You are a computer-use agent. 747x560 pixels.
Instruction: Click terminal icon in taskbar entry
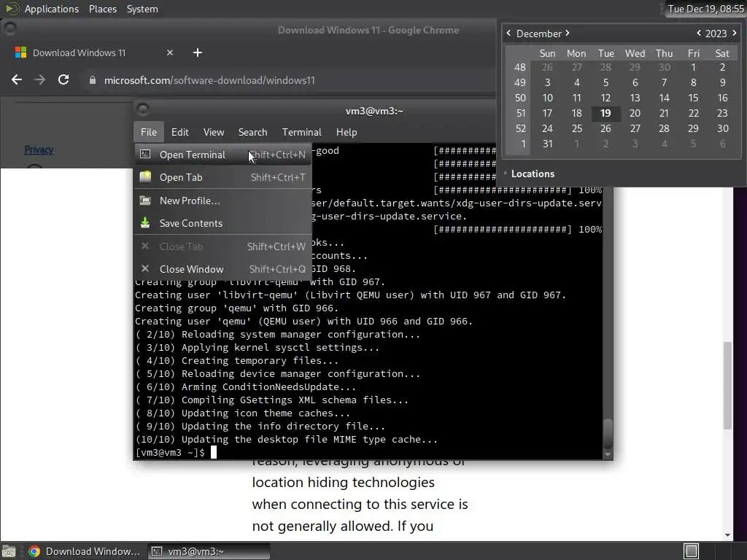[x=157, y=551]
